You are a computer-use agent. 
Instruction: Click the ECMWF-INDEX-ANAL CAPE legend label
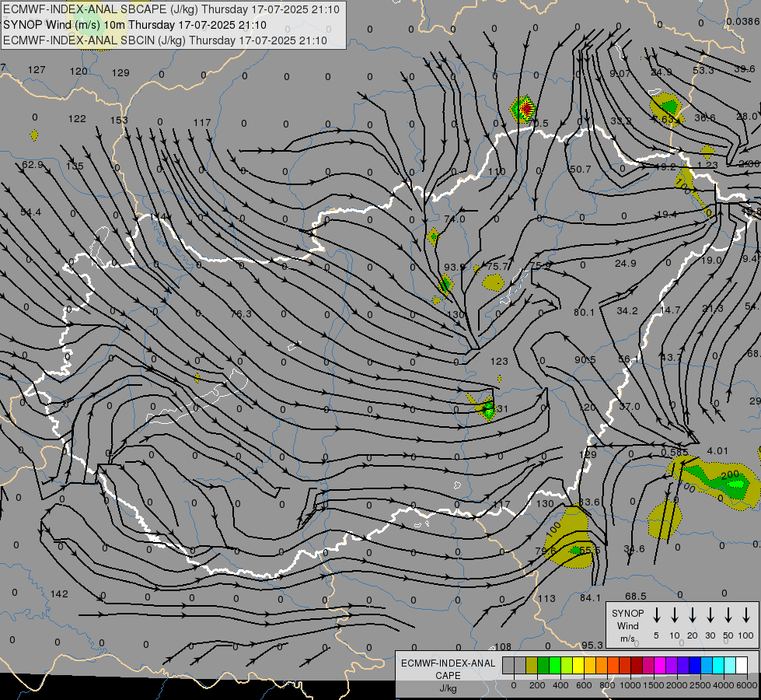pos(448,669)
